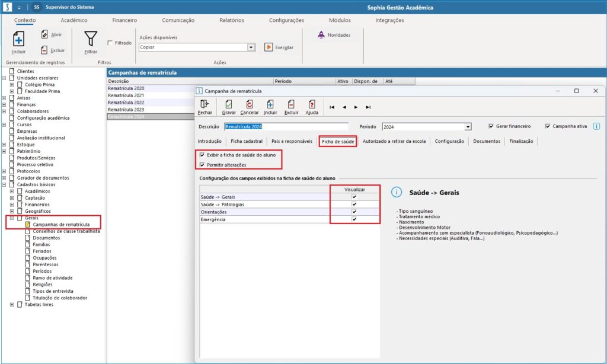Click the Abrir record icon
Image resolution: width=607 pixels, height=364 pixels.
click(44, 34)
